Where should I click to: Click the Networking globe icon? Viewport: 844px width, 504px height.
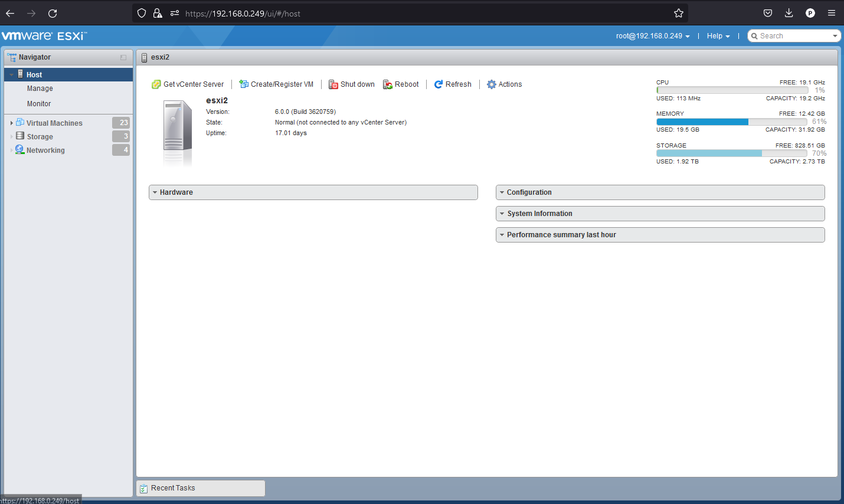(x=20, y=150)
